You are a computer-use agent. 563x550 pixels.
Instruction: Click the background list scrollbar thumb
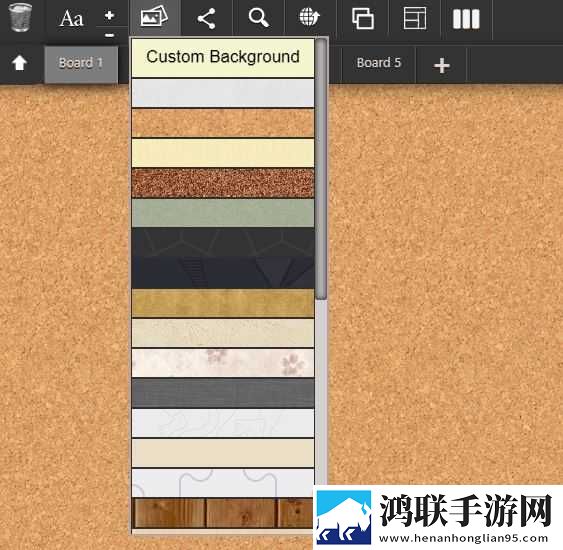321,169
